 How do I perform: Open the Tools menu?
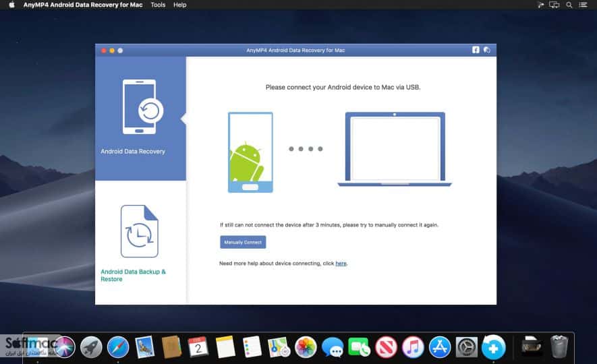click(x=158, y=5)
